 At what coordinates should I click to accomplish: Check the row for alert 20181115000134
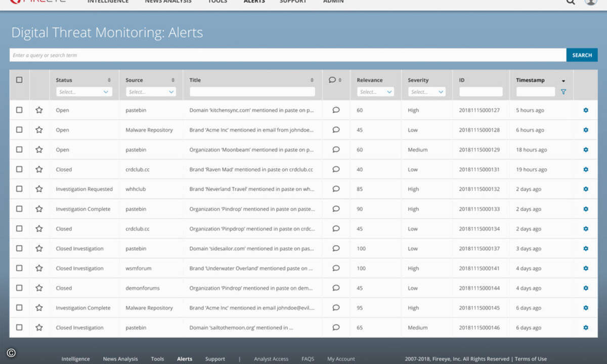19,229
